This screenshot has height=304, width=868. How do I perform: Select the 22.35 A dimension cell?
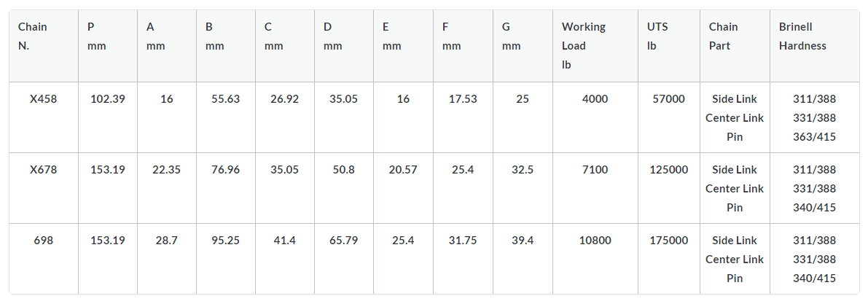[x=167, y=169]
